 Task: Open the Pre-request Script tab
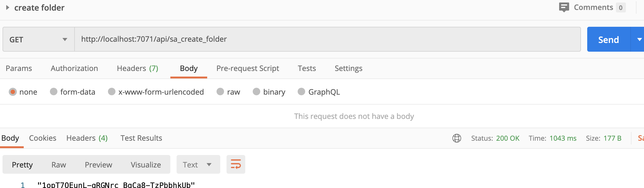pos(248,68)
